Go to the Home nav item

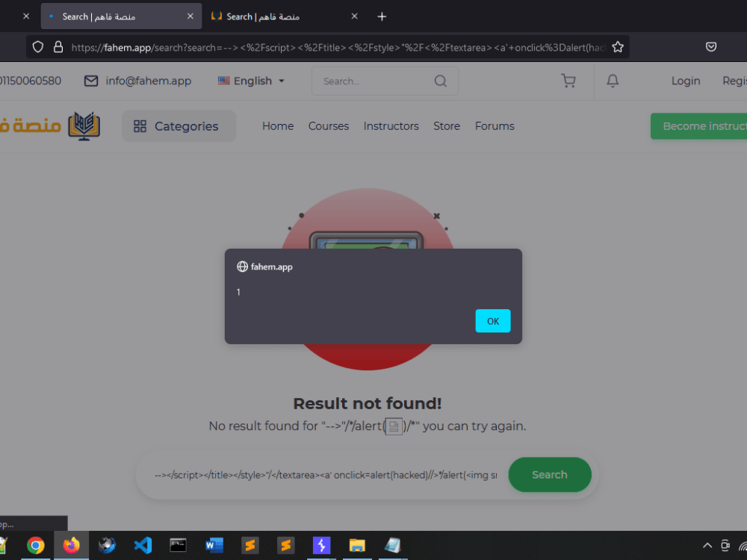278,126
